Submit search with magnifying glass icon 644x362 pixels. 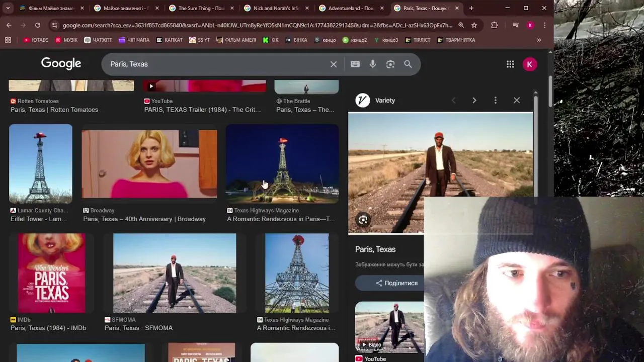408,64
